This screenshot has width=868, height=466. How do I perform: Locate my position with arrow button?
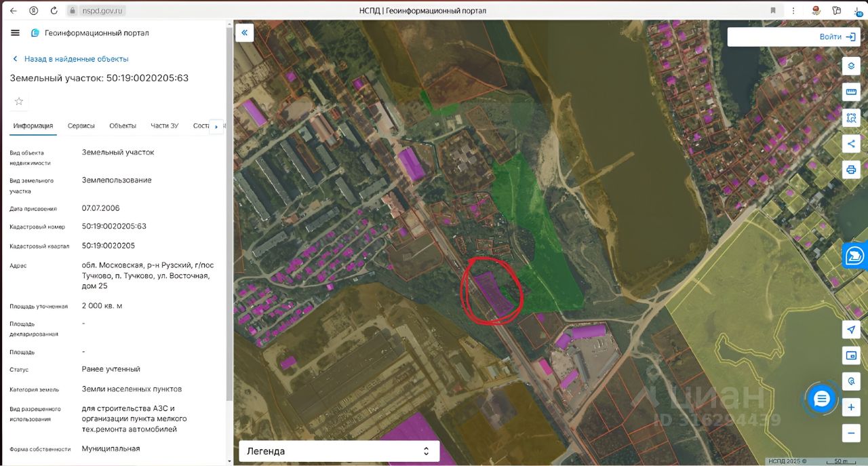click(x=851, y=330)
